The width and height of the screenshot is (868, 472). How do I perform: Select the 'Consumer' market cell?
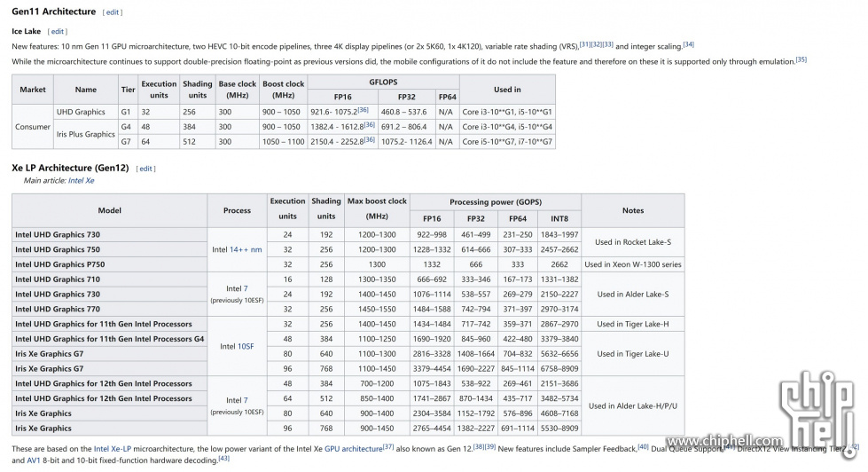[x=33, y=127]
